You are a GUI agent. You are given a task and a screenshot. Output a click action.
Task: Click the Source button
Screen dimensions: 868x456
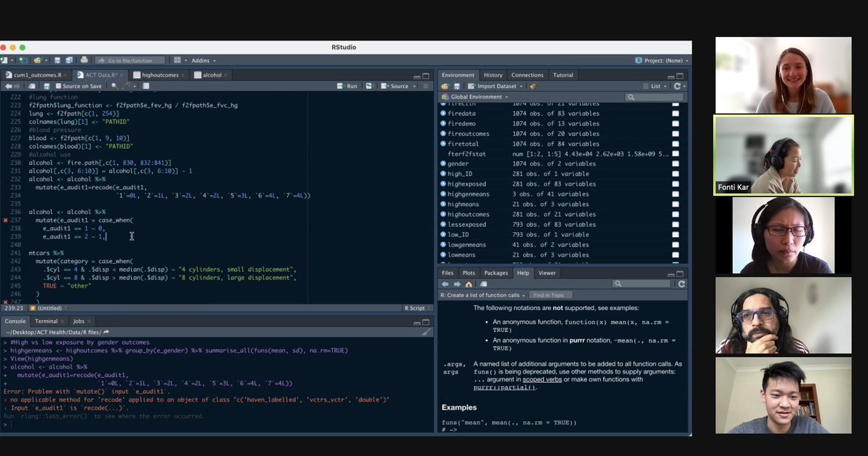pyautogui.click(x=394, y=86)
